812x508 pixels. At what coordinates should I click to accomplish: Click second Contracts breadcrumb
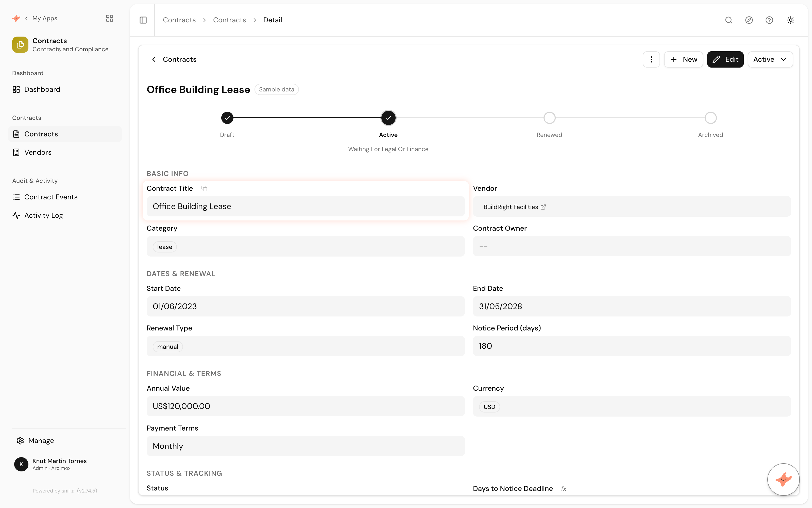[x=229, y=20]
